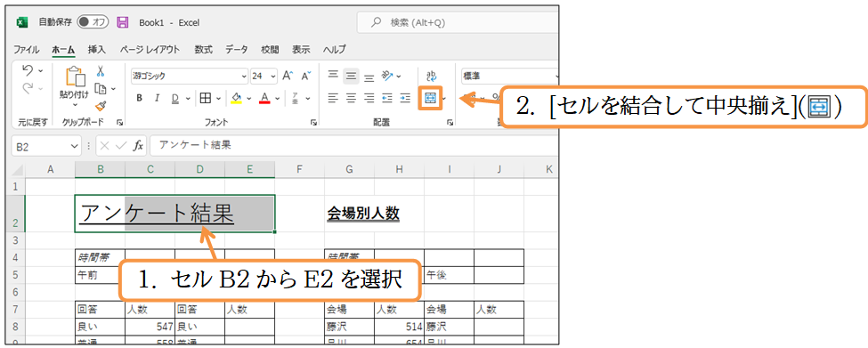This screenshot has width=868, height=348.
Task: Open the fill color dropdown arrow
Action: click(x=248, y=99)
